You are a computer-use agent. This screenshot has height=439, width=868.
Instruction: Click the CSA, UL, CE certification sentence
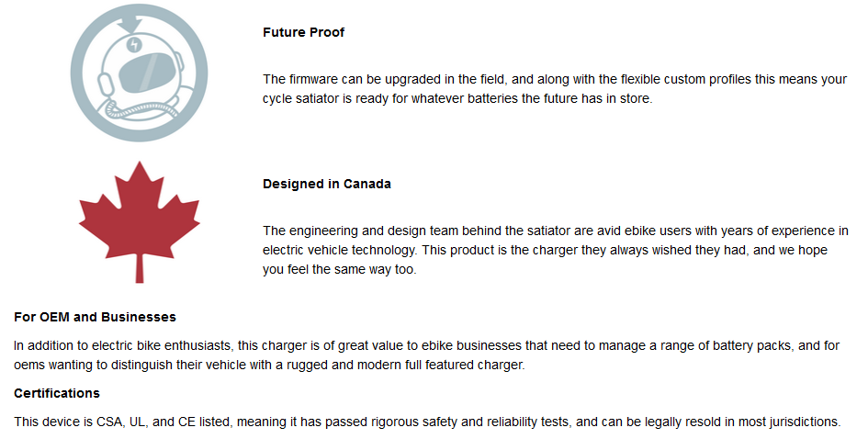pyautogui.click(x=427, y=422)
